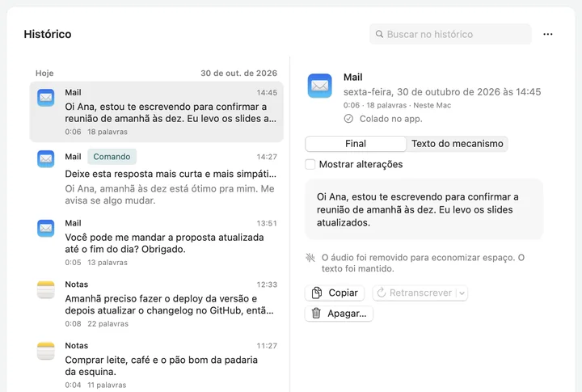Select entry "Deixe esta resposta mais curta"
Screen dimensions: 582x392
coord(156,177)
